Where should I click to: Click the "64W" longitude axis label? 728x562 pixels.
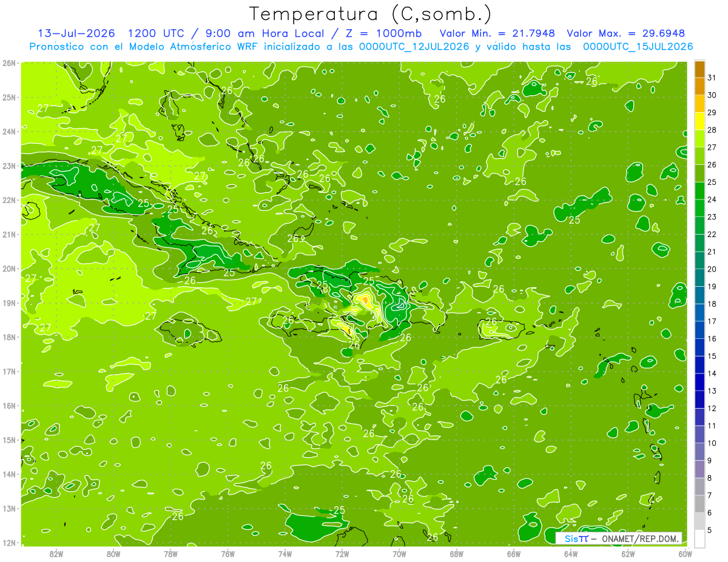pos(571,554)
